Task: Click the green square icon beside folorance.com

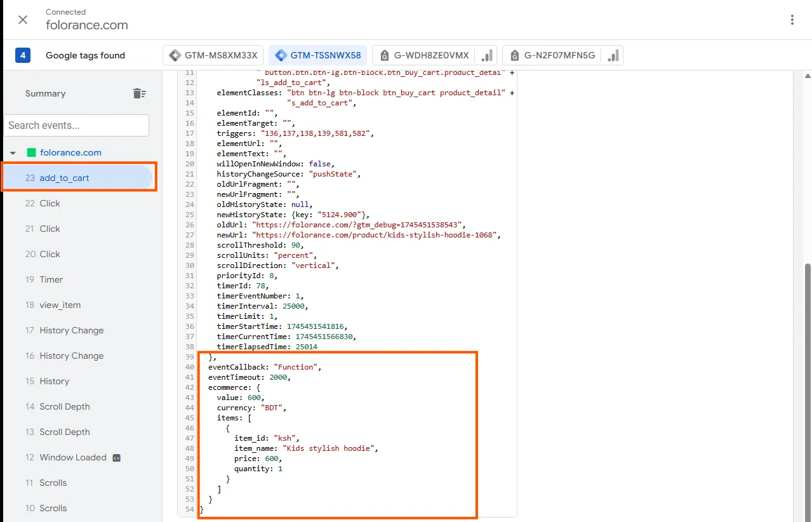Action: 31,152
